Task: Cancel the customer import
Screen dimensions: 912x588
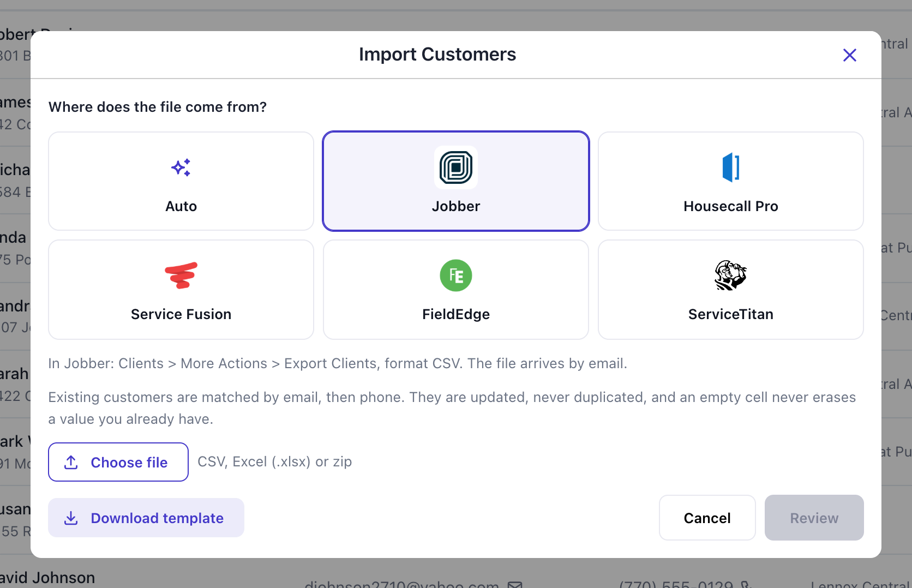Action: pyautogui.click(x=707, y=518)
